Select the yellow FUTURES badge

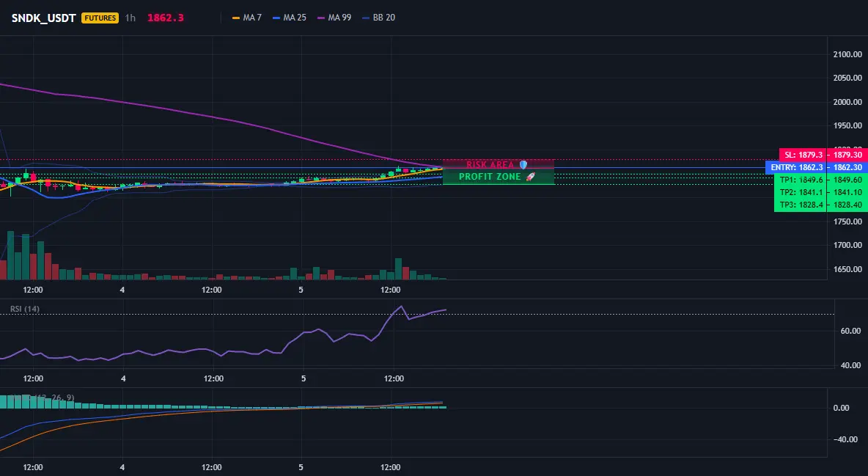tap(100, 18)
